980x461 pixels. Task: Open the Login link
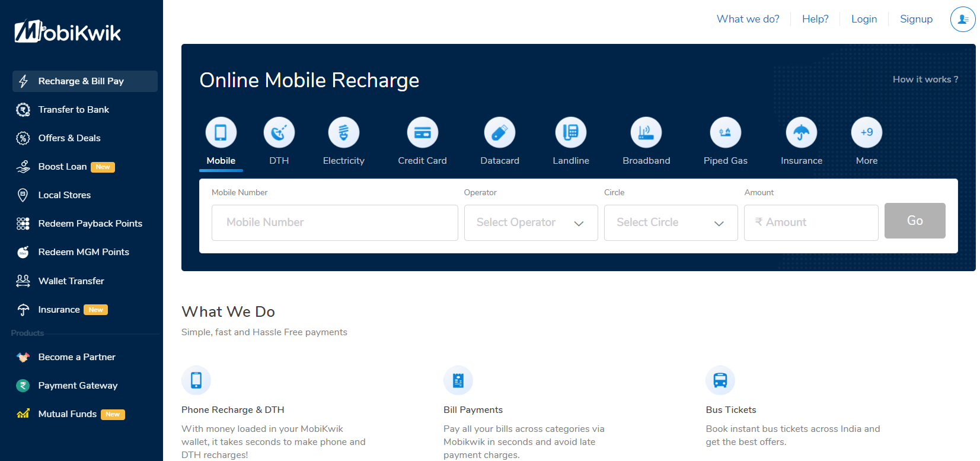(864, 19)
